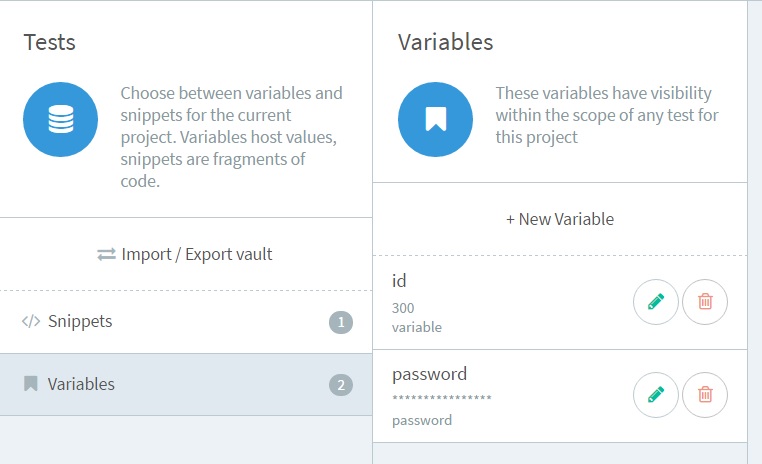Click the arrows icon beside Import / Export vault
This screenshot has height=464, width=762.
[107, 255]
